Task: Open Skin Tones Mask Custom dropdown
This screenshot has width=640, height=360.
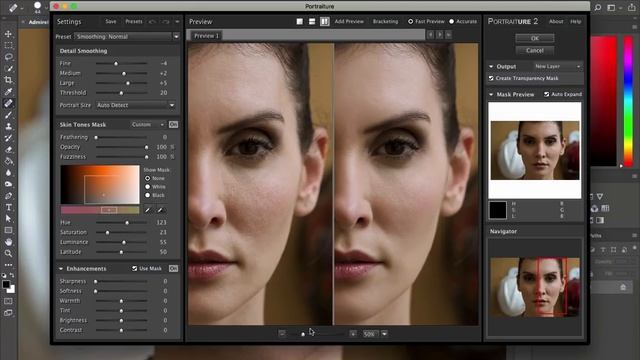Action: coord(147,124)
